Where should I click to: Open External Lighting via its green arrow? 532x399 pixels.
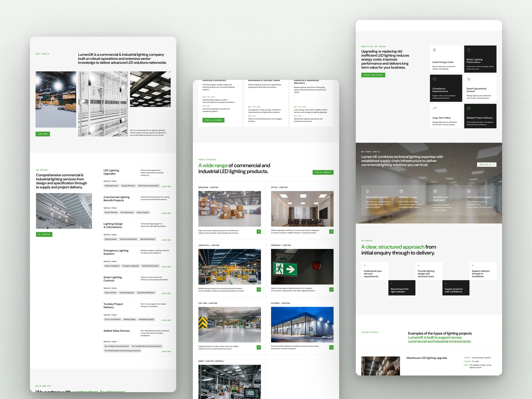point(331,347)
